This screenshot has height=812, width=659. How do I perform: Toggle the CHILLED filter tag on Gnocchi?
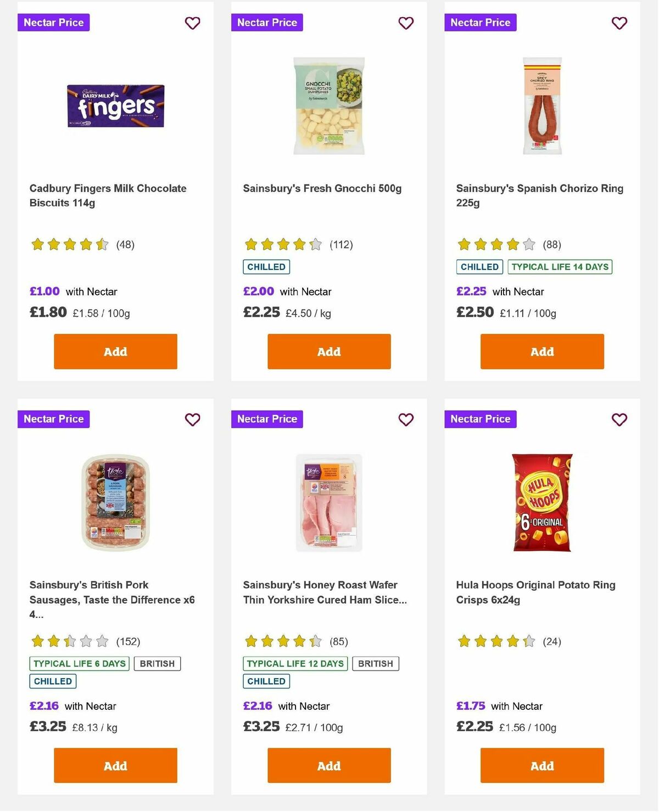tap(266, 267)
